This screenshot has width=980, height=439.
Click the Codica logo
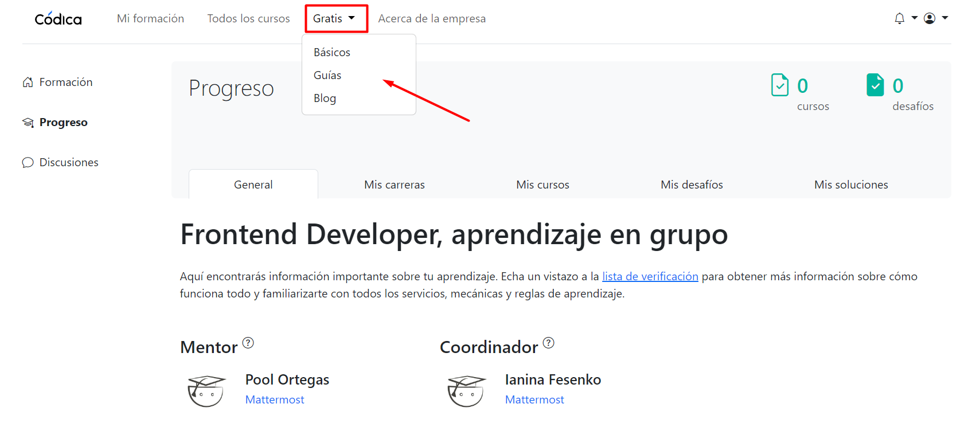[x=58, y=19]
